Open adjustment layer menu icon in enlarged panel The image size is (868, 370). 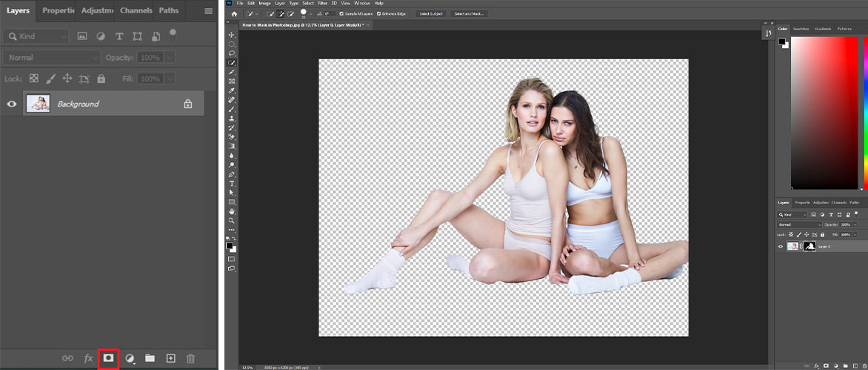coord(130,358)
